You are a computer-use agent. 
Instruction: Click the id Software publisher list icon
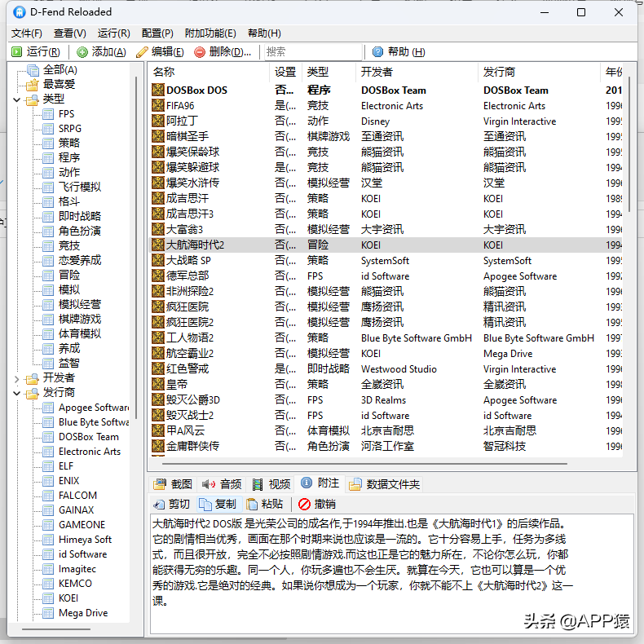click(48, 554)
